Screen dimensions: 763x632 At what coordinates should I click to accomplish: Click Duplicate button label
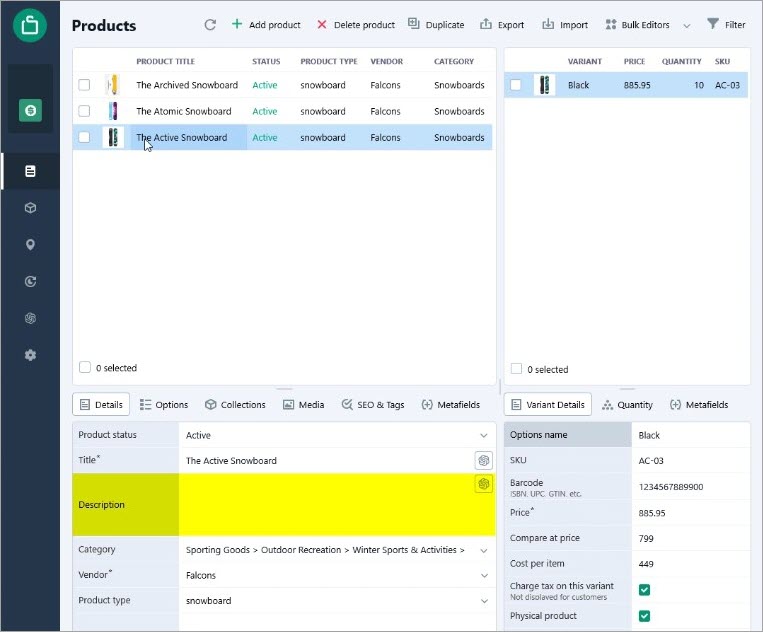445,25
